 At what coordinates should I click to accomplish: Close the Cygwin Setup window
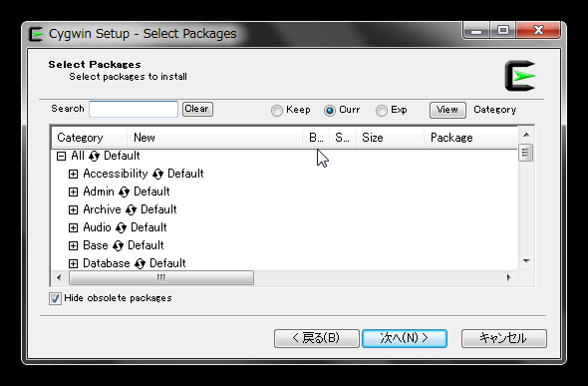(538, 30)
